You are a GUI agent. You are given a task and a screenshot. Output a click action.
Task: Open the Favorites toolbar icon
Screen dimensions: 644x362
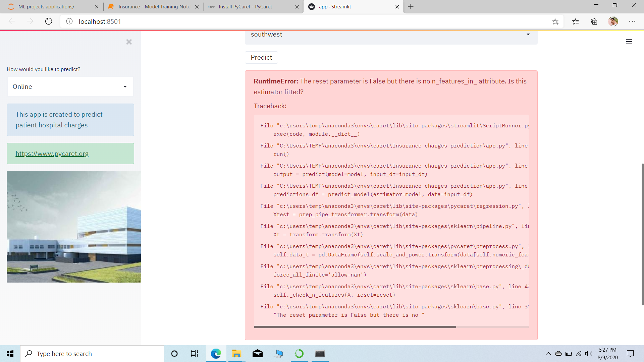[576, 21]
